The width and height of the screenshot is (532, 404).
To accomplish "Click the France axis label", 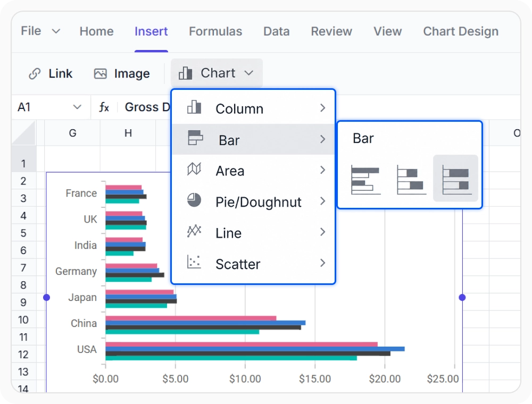I will (x=81, y=193).
